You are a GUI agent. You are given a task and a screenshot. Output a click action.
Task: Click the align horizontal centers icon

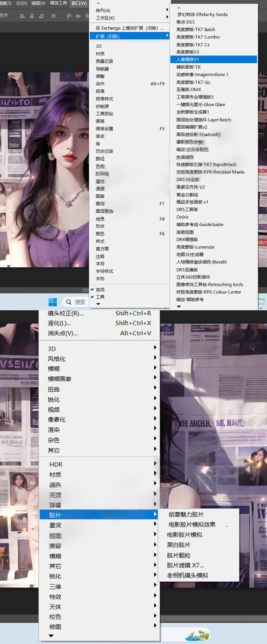[x=32, y=16]
